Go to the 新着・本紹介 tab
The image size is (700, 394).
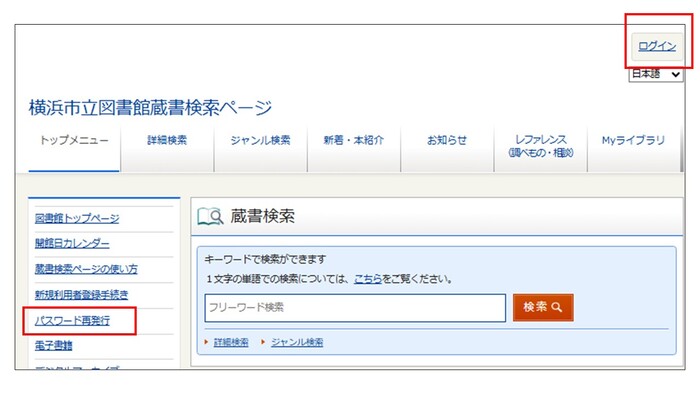pos(354,149)
